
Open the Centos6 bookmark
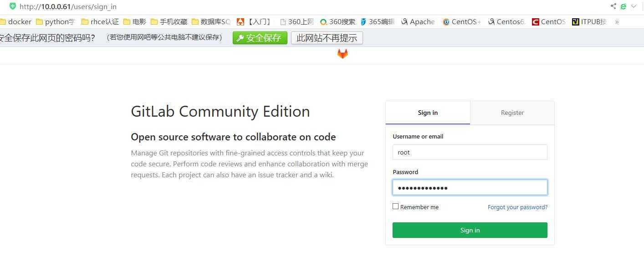pos(506,22)
